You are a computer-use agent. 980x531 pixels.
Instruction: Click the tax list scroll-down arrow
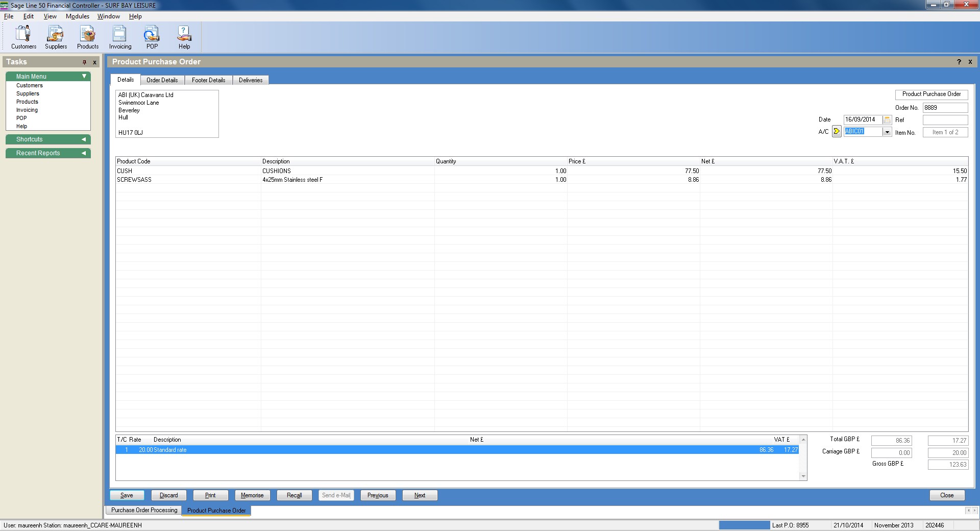point(803,476)
